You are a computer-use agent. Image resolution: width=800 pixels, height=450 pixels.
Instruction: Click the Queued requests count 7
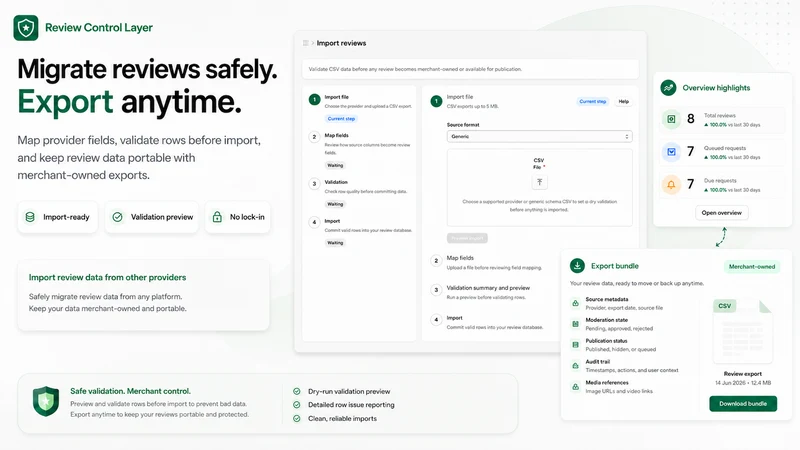coord(690,152)
